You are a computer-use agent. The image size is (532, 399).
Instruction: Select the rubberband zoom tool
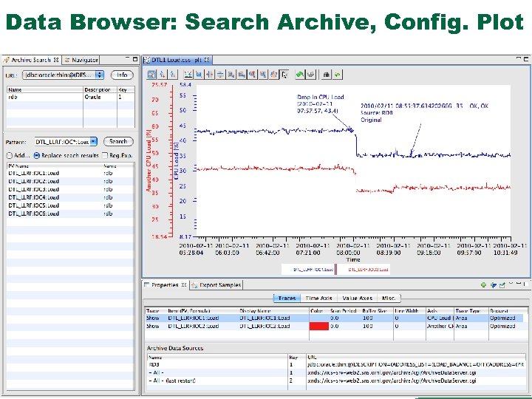199,75
